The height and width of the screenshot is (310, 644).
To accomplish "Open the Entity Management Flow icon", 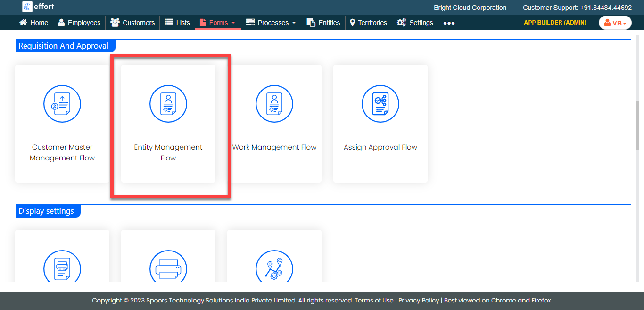I will (168, 104).
